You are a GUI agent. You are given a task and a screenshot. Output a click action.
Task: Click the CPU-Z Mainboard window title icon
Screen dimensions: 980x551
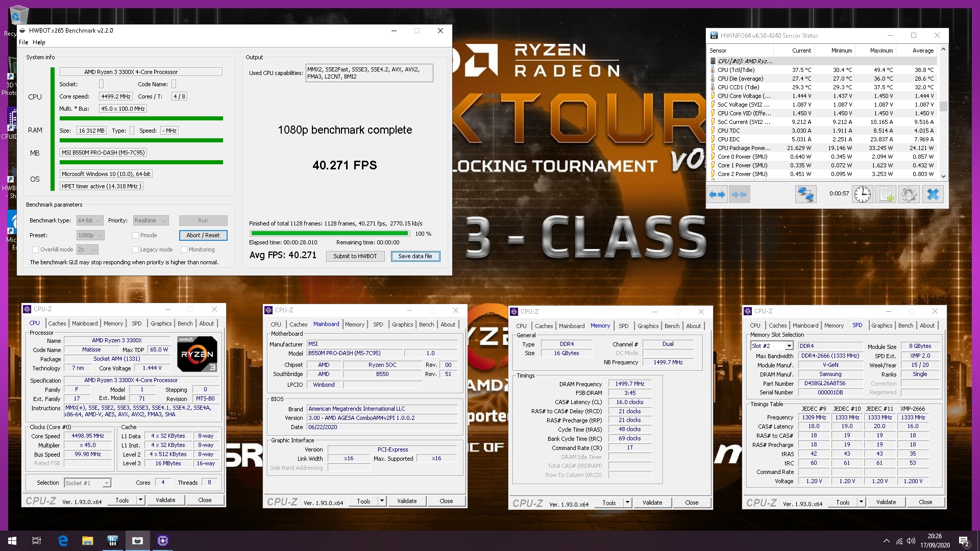point(268,310)
